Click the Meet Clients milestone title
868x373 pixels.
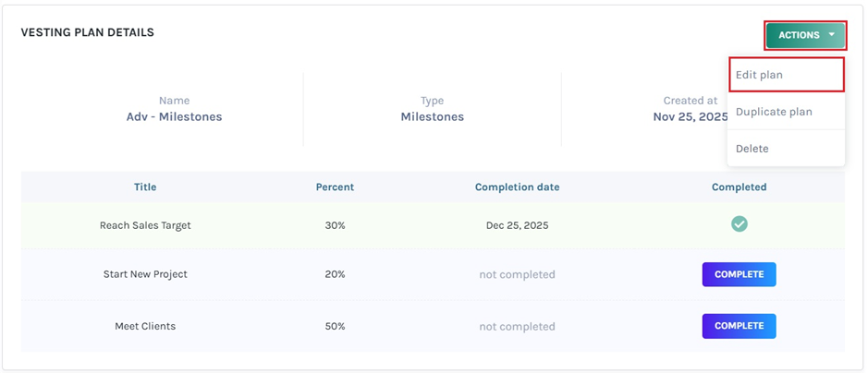click(x=145, y=326)
